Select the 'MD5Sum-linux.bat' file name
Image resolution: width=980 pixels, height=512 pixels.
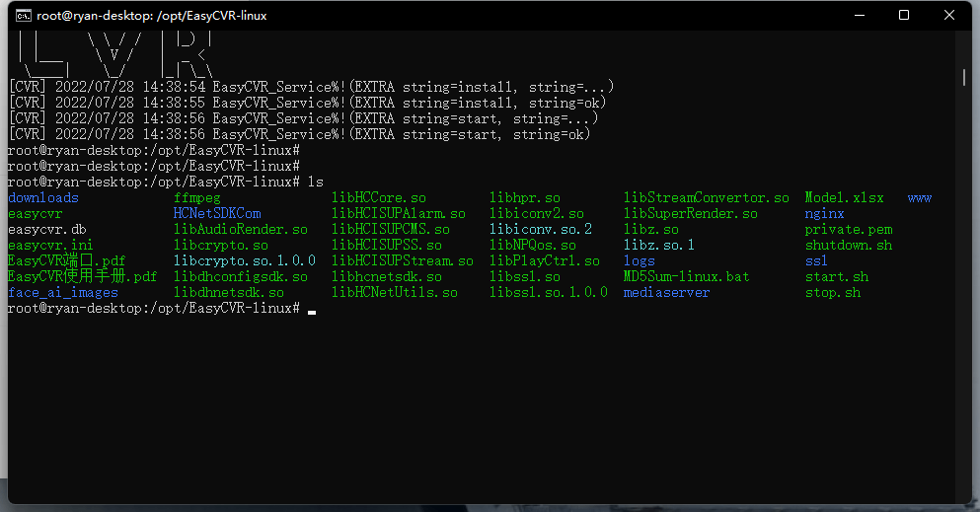pos(686,276)
